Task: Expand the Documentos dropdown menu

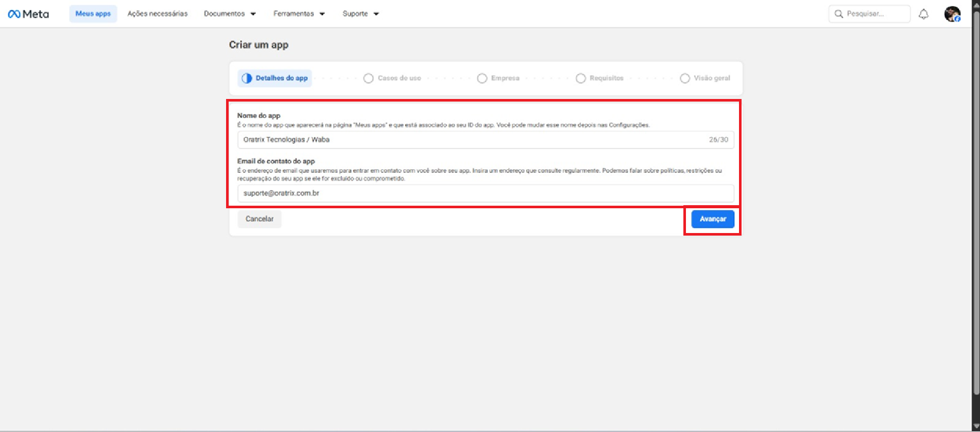Action: click(230, 14)
